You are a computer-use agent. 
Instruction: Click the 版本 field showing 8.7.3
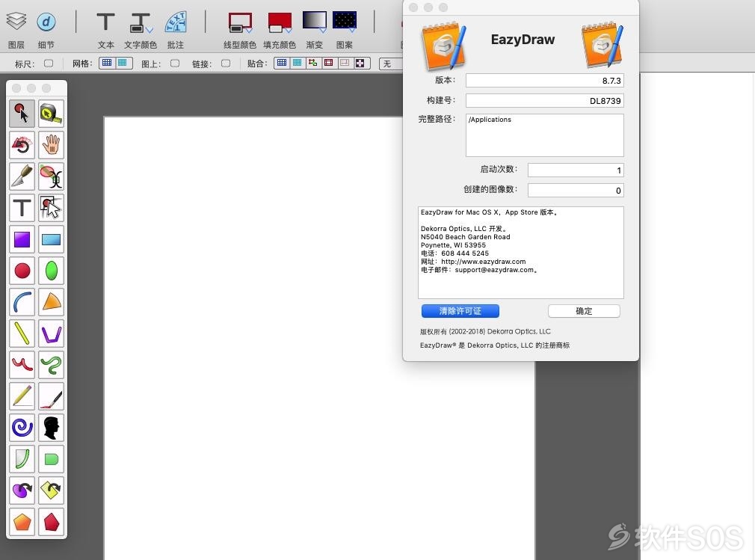545,81
